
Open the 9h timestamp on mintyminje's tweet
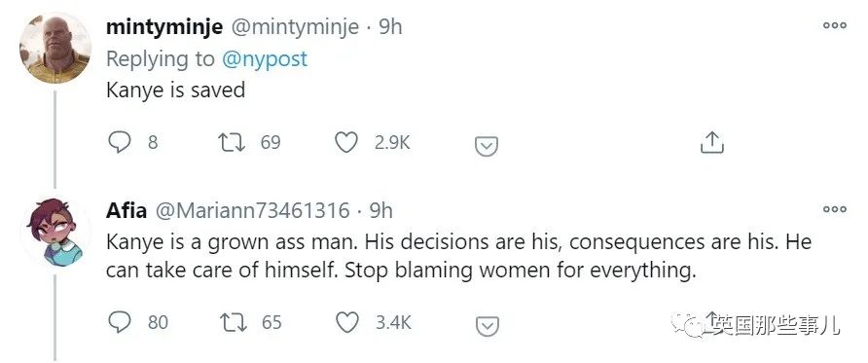[390, 26]
